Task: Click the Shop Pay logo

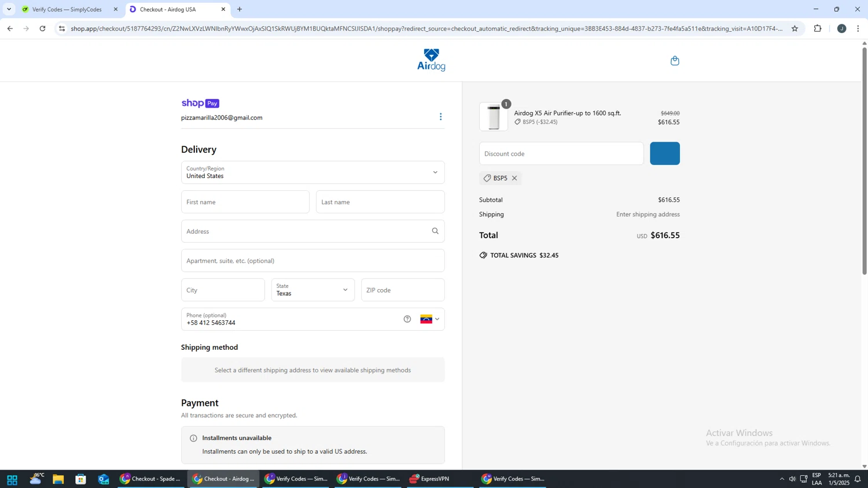Action: (200, 103)
